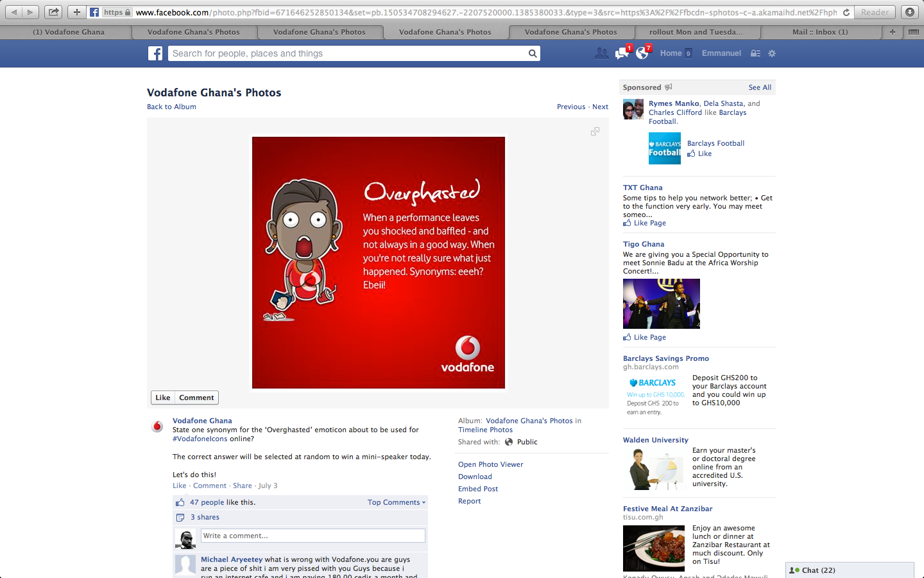Add bookmark with the plus button
The width and height of the screenshot is (924, 578).
(77, 12)
